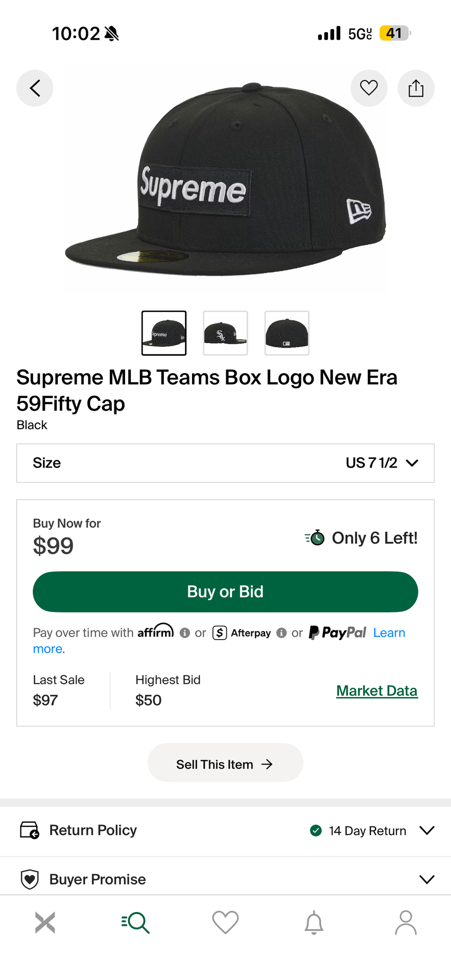Open the search tab in bottom bar
The width and height of the screenshot is (451, 980).
coord(135,923)
